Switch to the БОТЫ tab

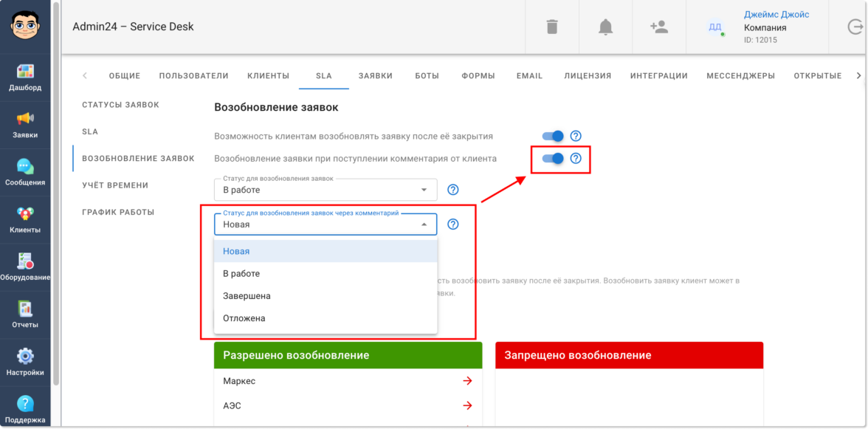point(427,76)
